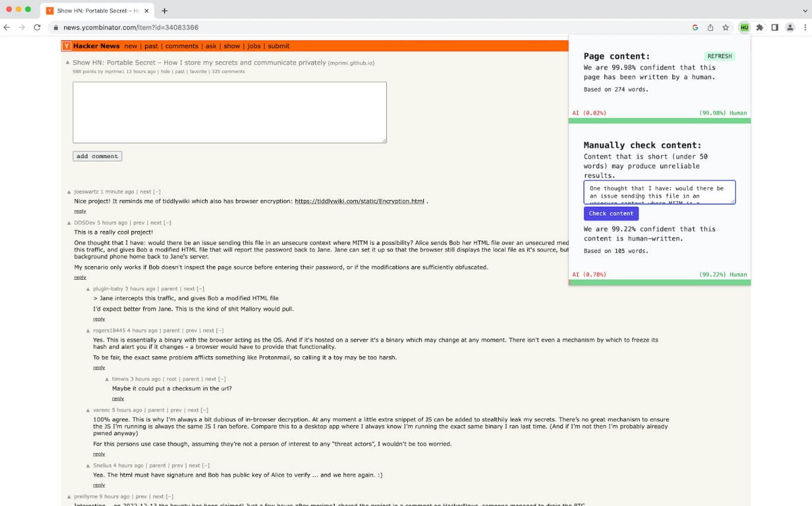The height and width of the screenshot is (506, 812).
Task: Open the tab search chevron in title bar
Action: (x=805, y=11)
